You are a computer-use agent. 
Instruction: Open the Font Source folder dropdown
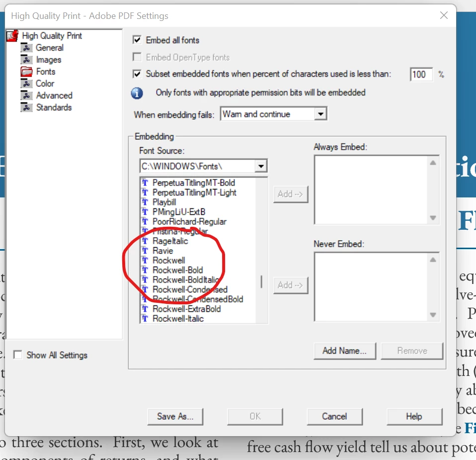tap(261, 166)
